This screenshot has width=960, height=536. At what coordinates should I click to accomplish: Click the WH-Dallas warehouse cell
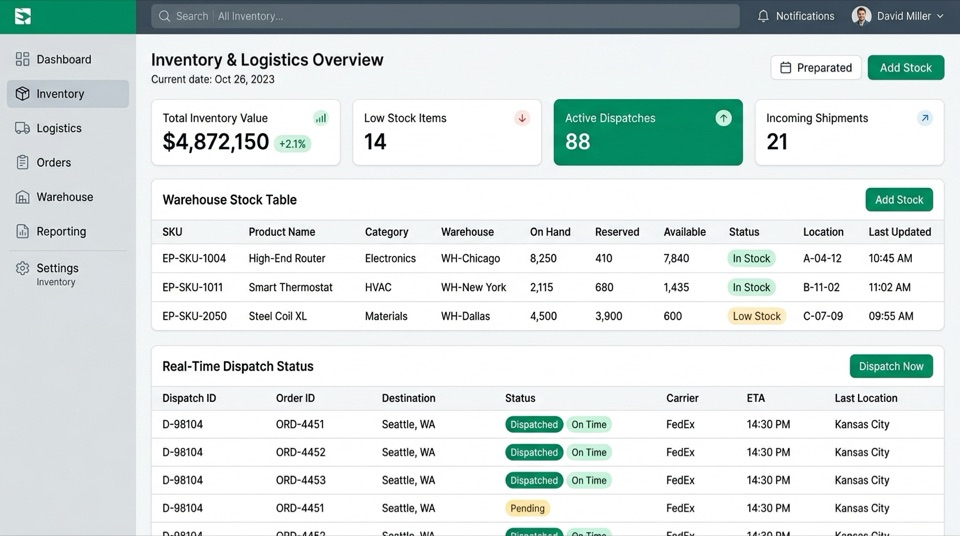465,316
